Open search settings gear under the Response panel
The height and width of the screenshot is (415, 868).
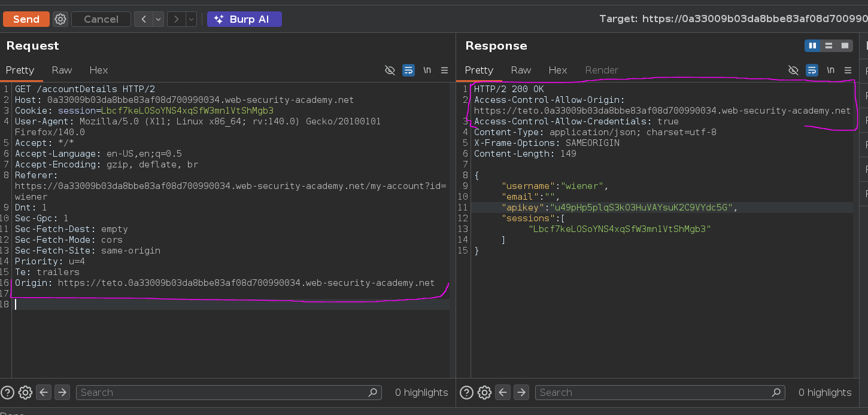(484, 392)
